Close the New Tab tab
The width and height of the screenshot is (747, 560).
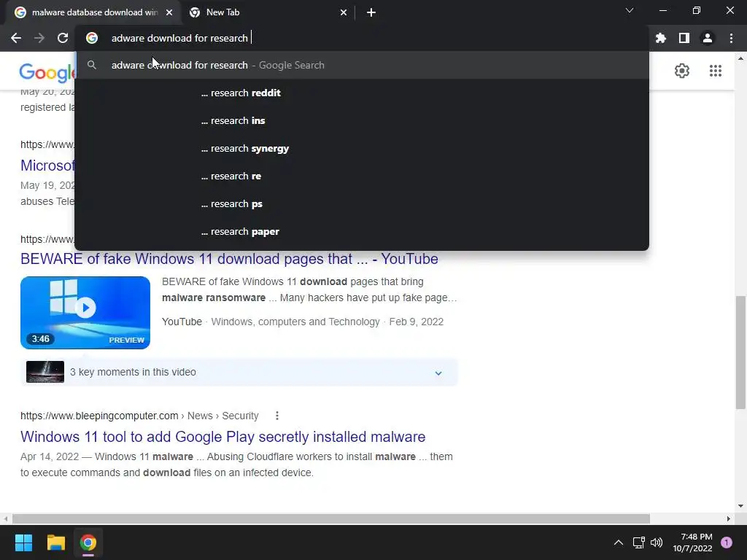tap(344, 12)
